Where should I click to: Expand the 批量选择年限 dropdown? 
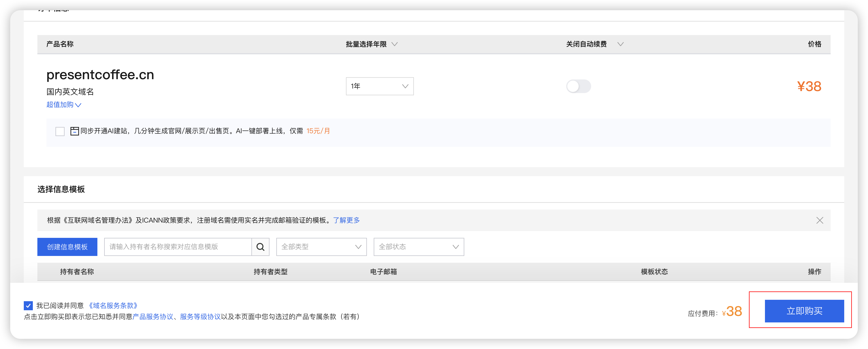(372, 44)
